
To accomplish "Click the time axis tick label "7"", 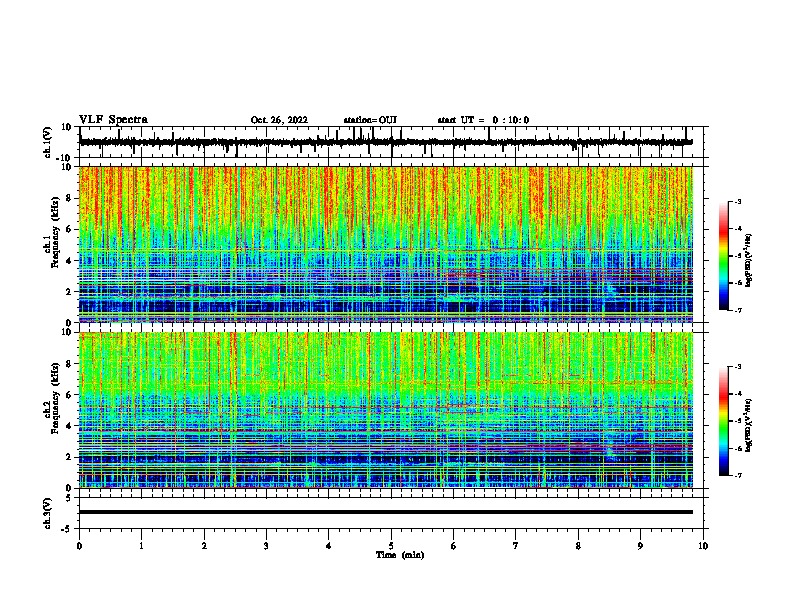I will tap(516, 546).
